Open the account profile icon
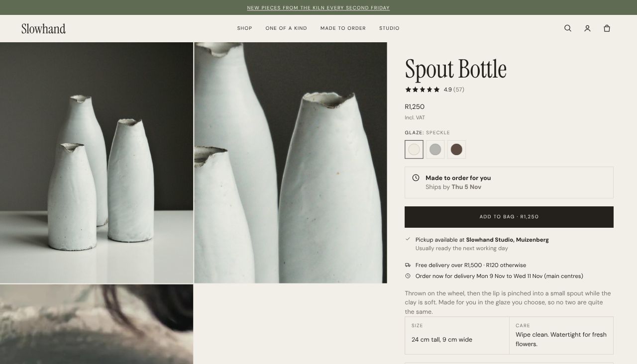 point(587,28)
